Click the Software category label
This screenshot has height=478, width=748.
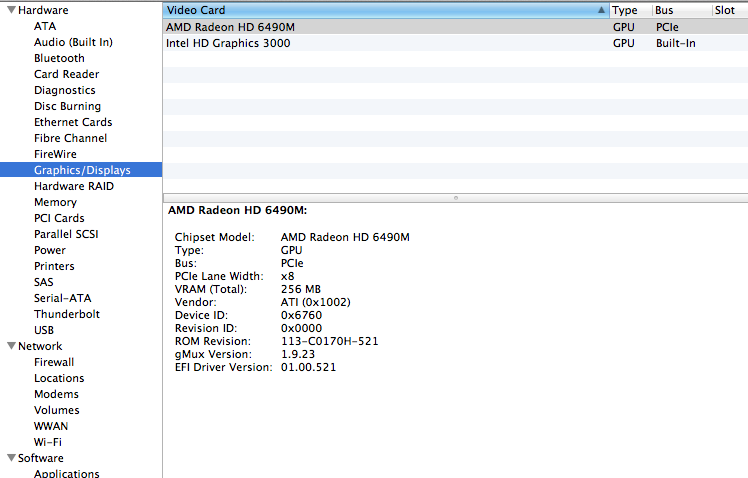click(x=41, y=458)
